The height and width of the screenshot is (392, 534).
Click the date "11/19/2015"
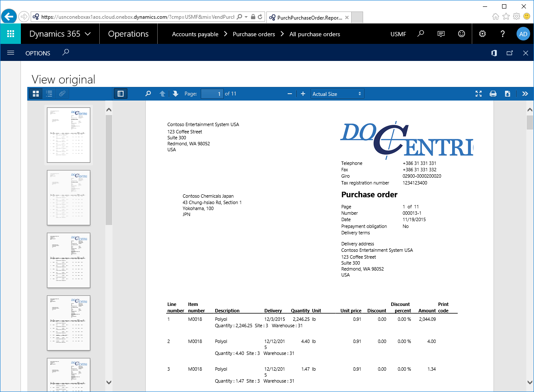pos(414,220)
